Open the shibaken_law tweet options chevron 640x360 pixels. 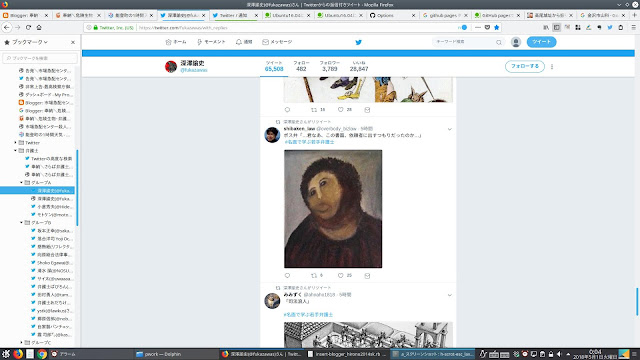point(449,129)
